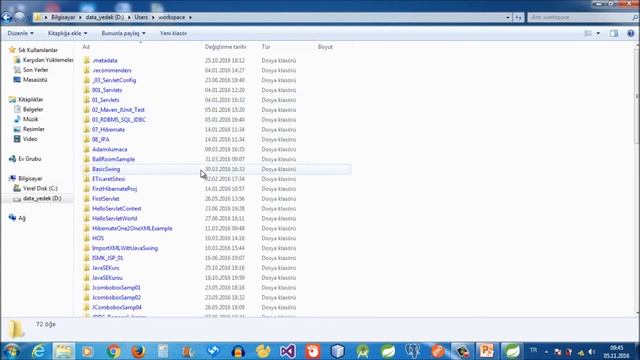Select Ev Grubu in navigation pane
Viewport: 640px width, 360px height.
click(x=29, y=159)
